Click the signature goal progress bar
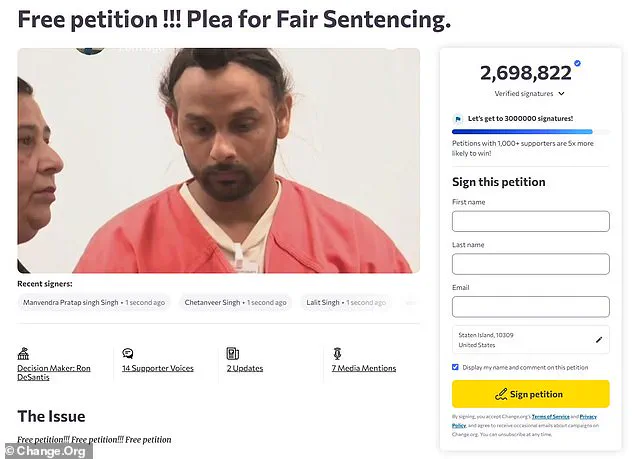 pyautogui.click(x=522, y=131)
